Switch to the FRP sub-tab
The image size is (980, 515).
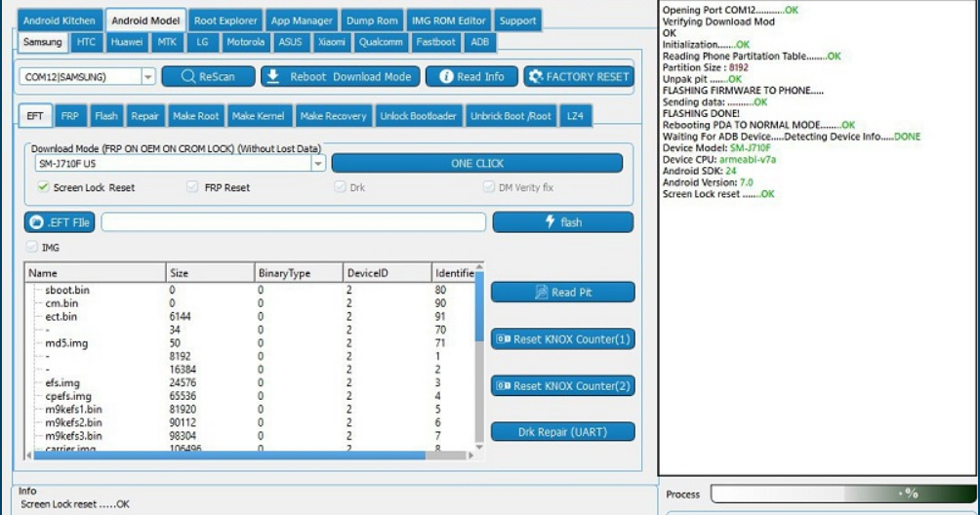click(x=70, y=115)
